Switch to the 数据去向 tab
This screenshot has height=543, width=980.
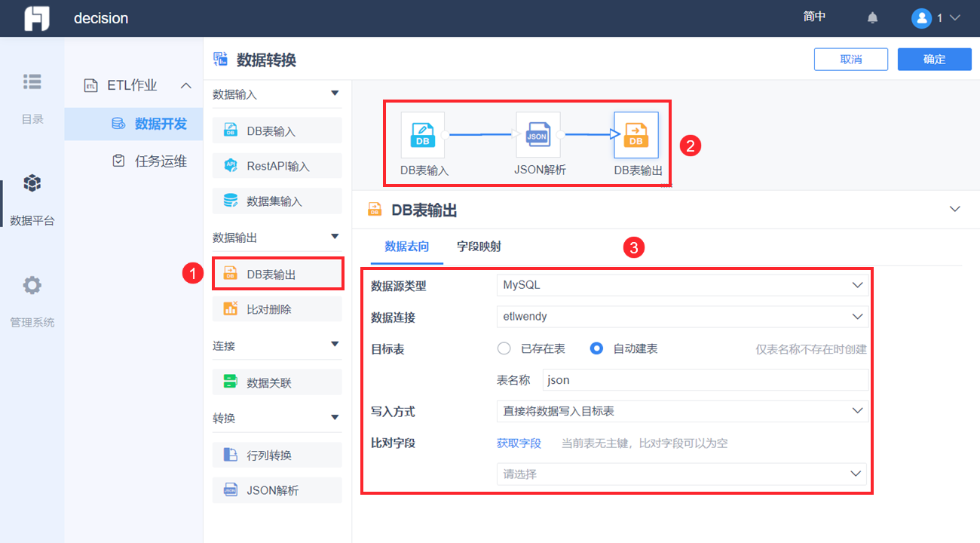coord(407,247)
